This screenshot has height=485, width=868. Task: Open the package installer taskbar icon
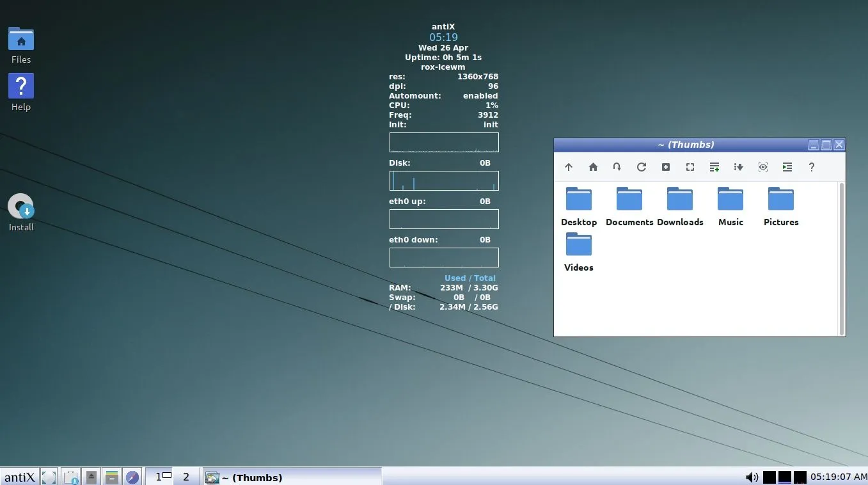click(x=70, y=477)
